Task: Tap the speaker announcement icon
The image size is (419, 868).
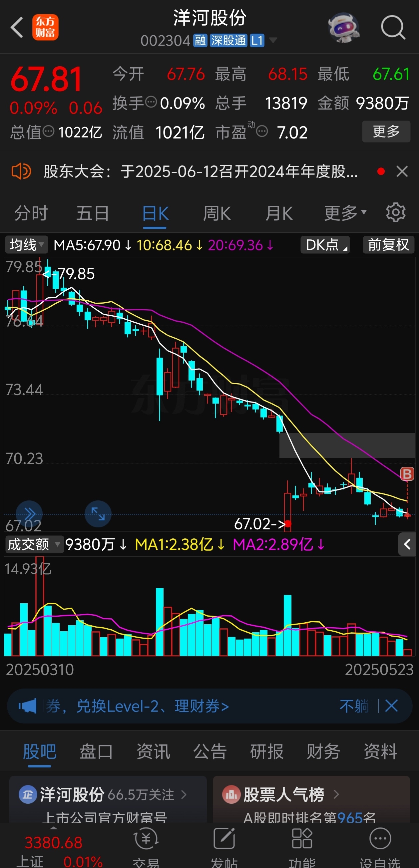Action: (21, 171)
